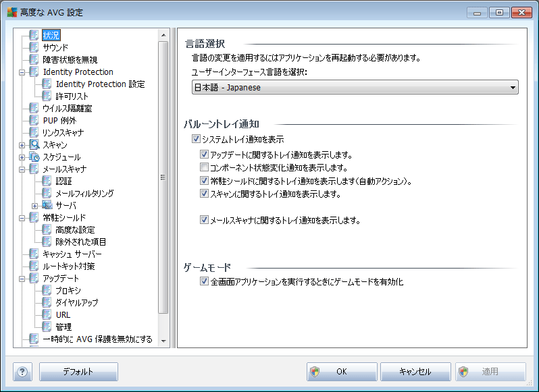Select PUP 例外 tree item
Viewport: 539px width, 392px height.
60,121
